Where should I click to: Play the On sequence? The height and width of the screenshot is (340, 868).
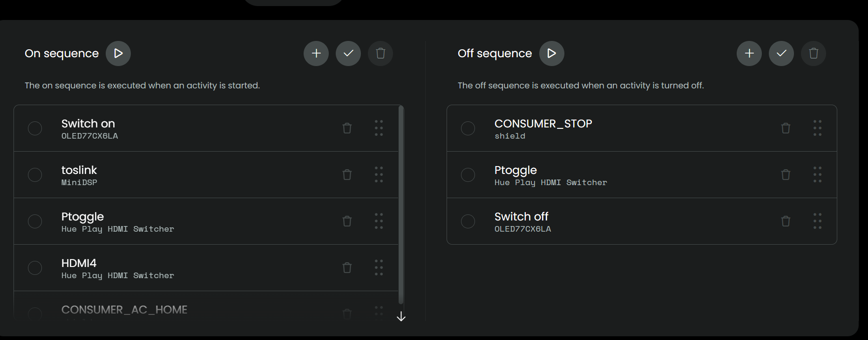118,53
